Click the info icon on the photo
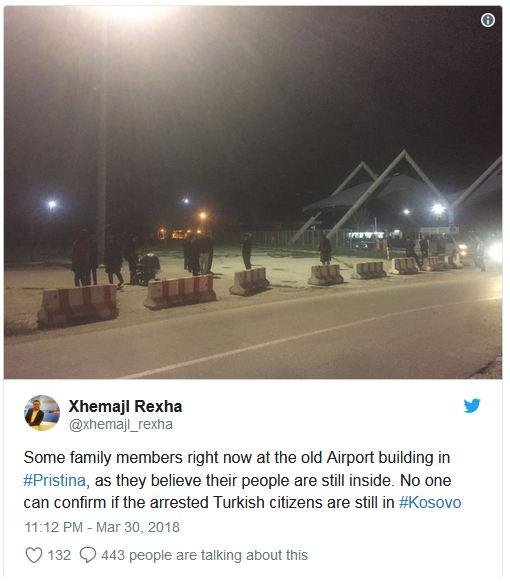 [x=488, y=20]
